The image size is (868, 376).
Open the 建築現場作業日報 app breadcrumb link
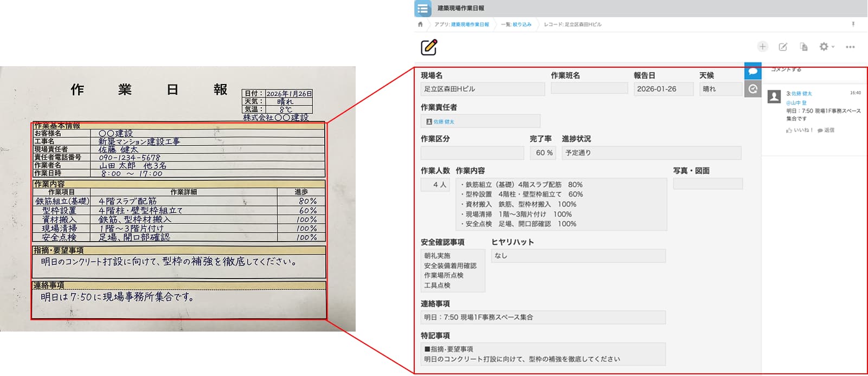tap(470, 24)
